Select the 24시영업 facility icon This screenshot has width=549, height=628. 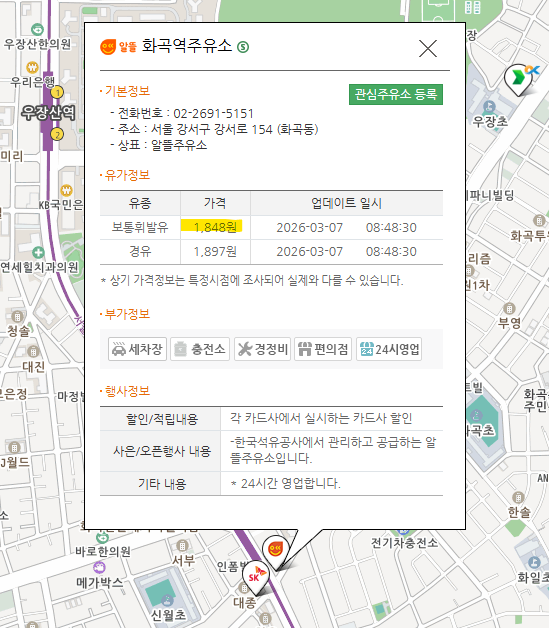click(x=389, y=349)
